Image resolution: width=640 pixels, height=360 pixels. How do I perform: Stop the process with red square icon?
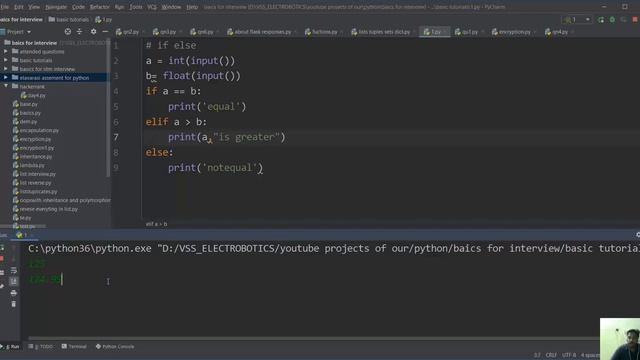tap(2, 259)
